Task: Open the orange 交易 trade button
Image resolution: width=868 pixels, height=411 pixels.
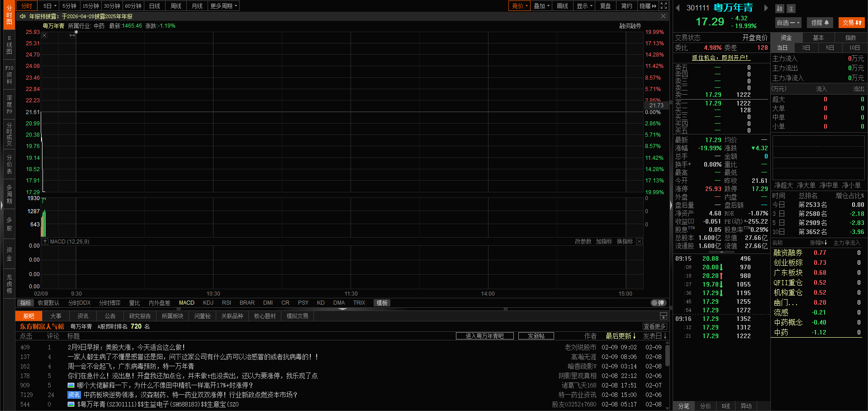Action: click(851, 23)
